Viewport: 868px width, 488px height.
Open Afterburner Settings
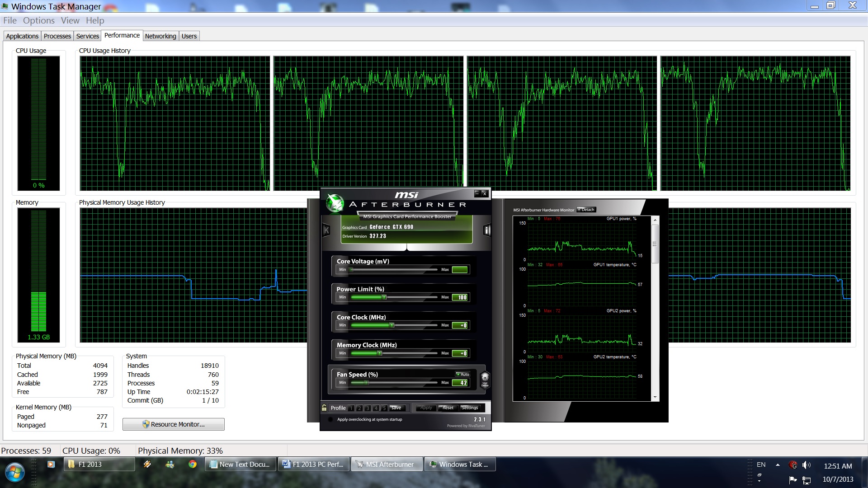click(470, 408)
